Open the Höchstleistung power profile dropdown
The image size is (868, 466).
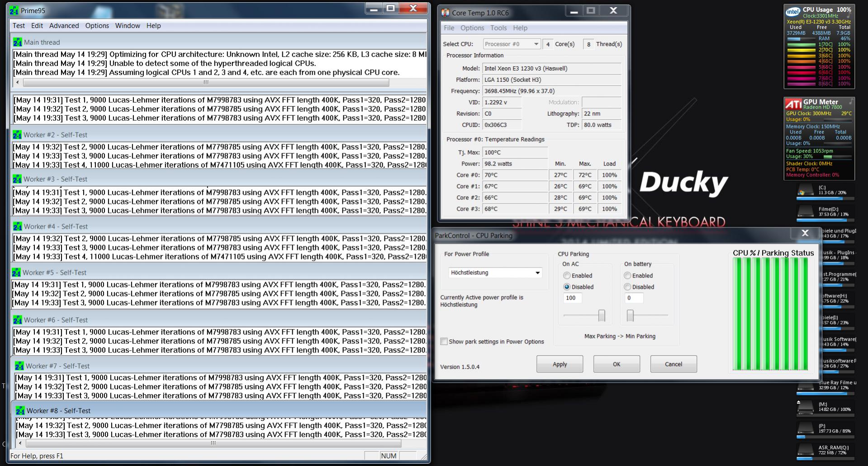[x=495, y=273]
